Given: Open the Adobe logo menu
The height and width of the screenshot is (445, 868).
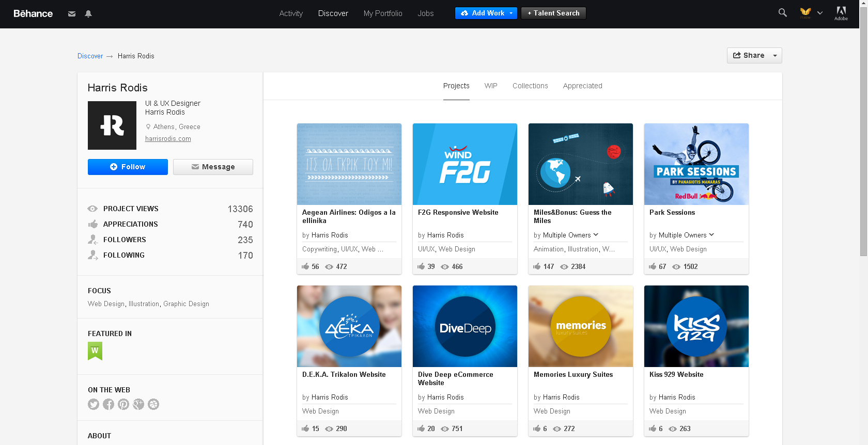Looking at the screenshot, I should coord(841,13).
